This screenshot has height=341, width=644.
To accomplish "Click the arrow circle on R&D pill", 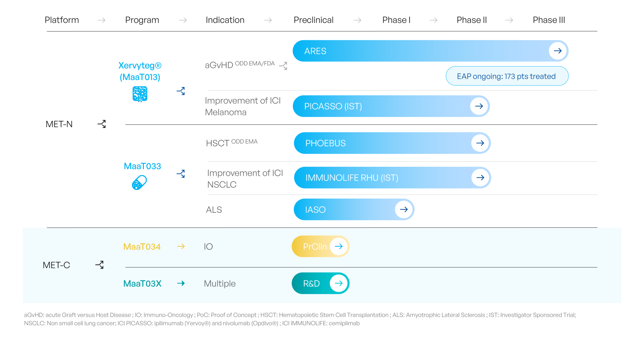I will 339,283.
